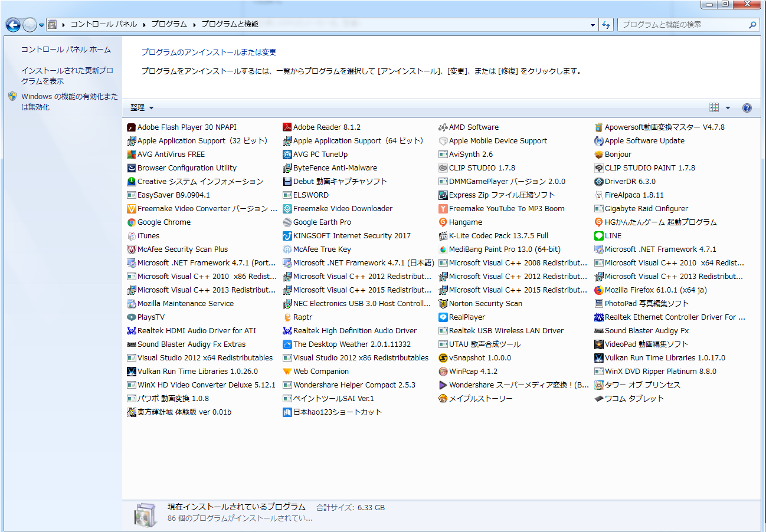The image size is (766, 532).
Task: Click the AVG PC TuneUp icon
Action: pos(288,155)
